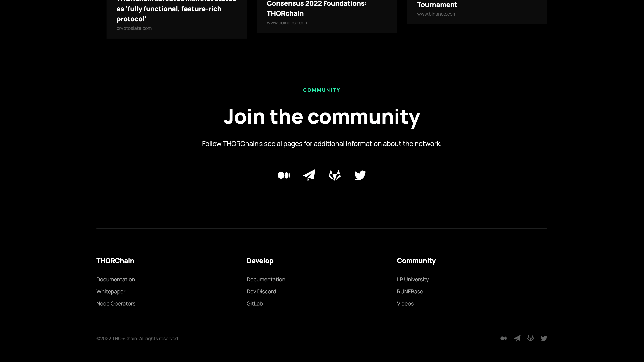
Task: Click the green COMMUNITY section label
Action: pyautogui.click(x=322, y=90)
